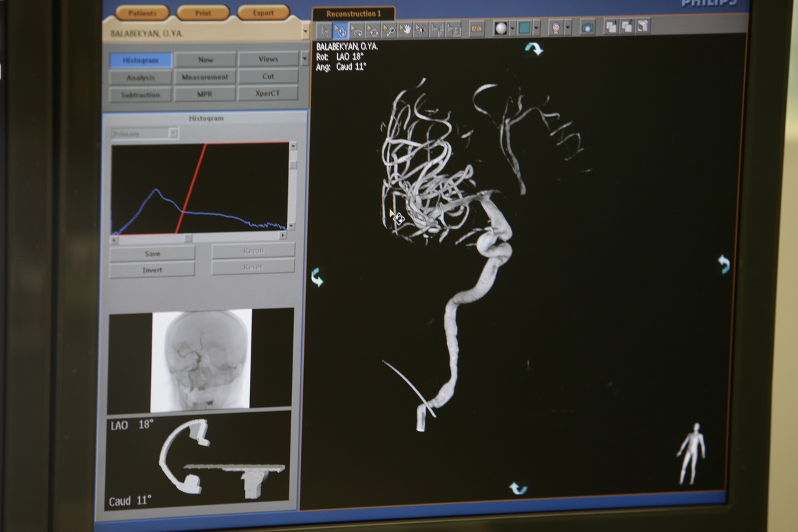This screenshot has height=532, width=798.
Task: Click the first overlapping squares layout icon
Action: [x=610, y=27]
